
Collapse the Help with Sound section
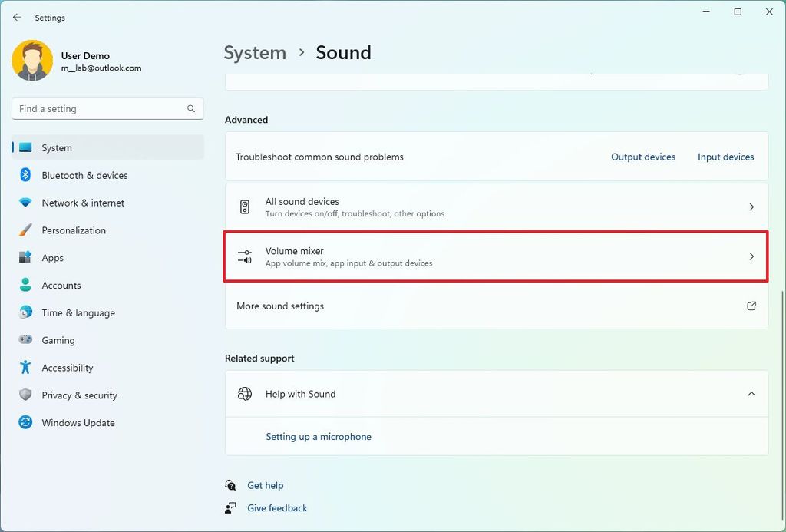(x=751, y=394)
